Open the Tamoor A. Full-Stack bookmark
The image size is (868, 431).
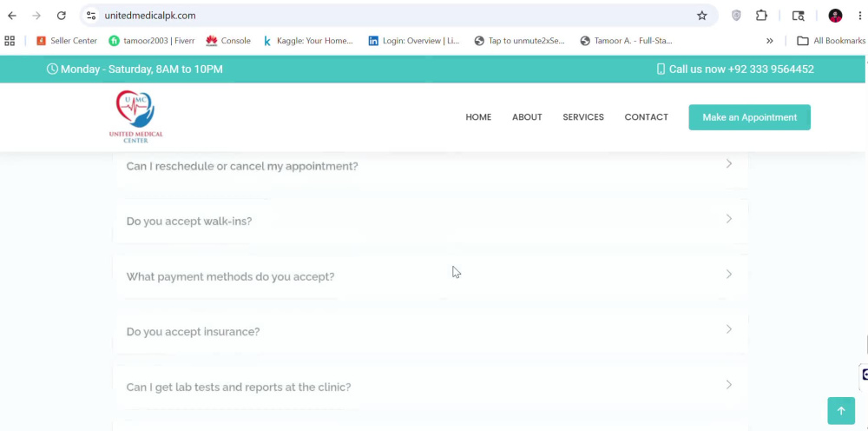click(626, 41)
